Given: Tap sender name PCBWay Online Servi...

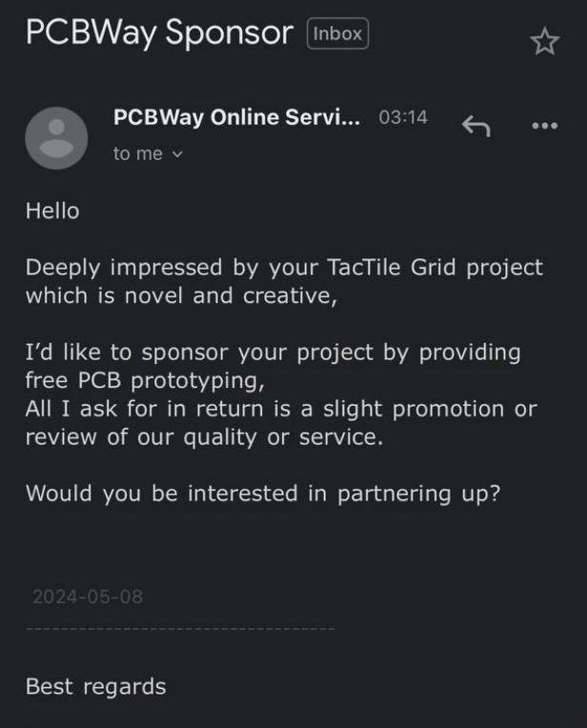Looking at the screenshot, I should pos(236,117).
